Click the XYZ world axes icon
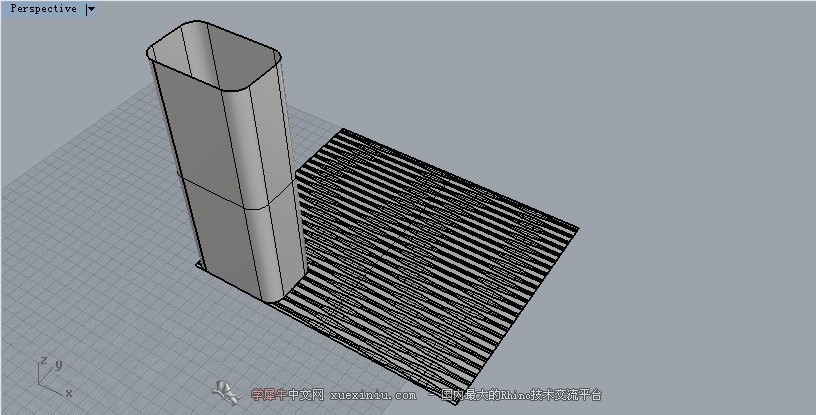Screen dimensions: 816x415 click(x=54, y=377)
